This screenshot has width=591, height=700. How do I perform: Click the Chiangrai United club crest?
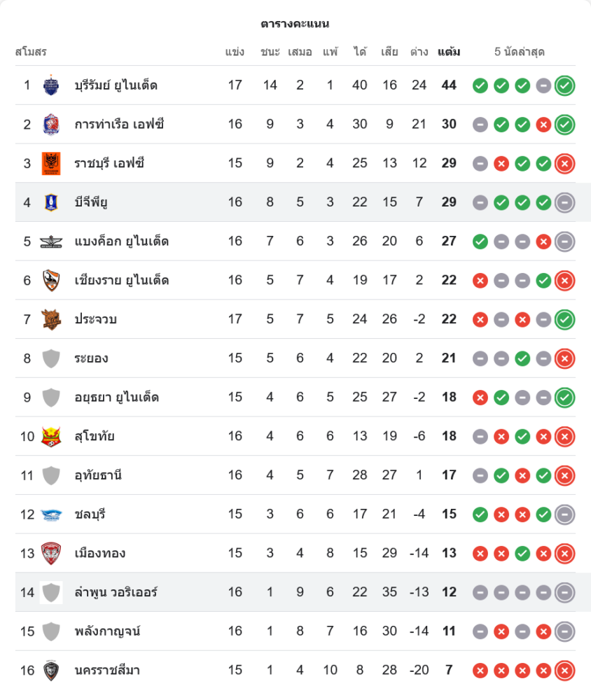point(51,280)
